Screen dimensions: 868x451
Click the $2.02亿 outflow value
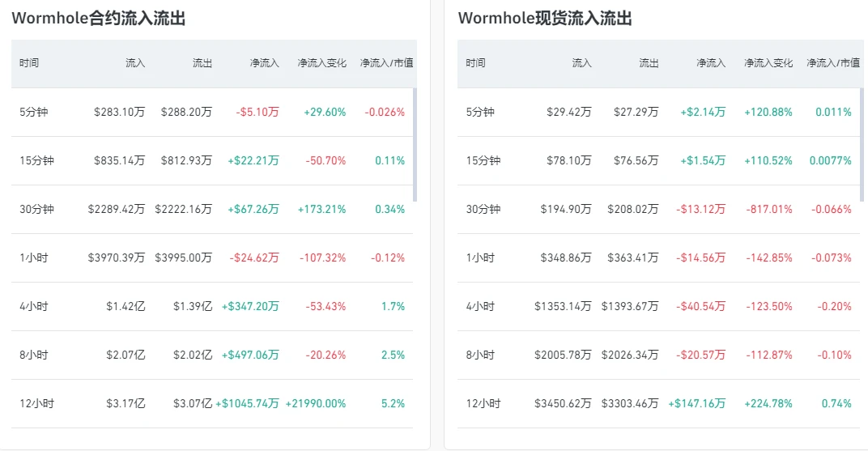coord(193,355)
